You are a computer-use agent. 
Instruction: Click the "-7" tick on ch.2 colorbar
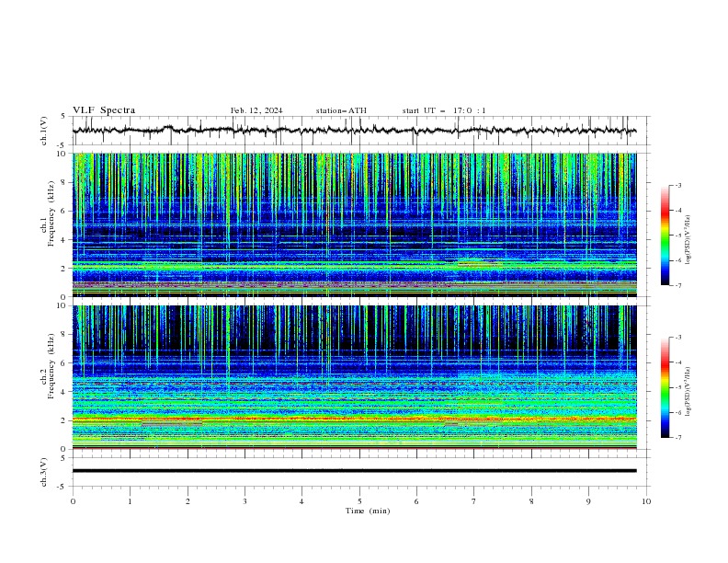[x=678, y=437]
